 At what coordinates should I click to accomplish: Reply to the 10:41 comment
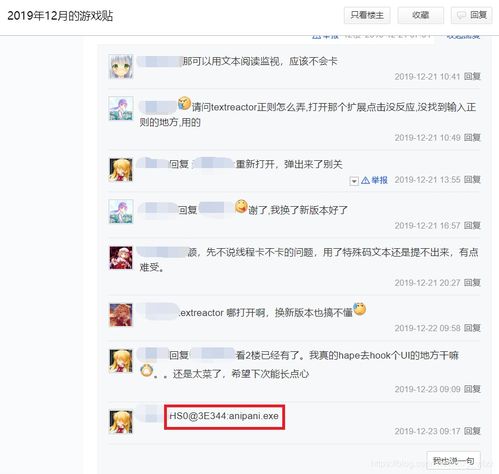[x=472, y=77]
